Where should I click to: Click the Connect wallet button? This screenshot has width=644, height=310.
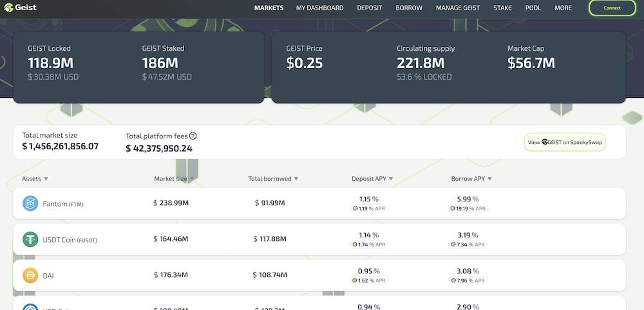pos(612,8)
